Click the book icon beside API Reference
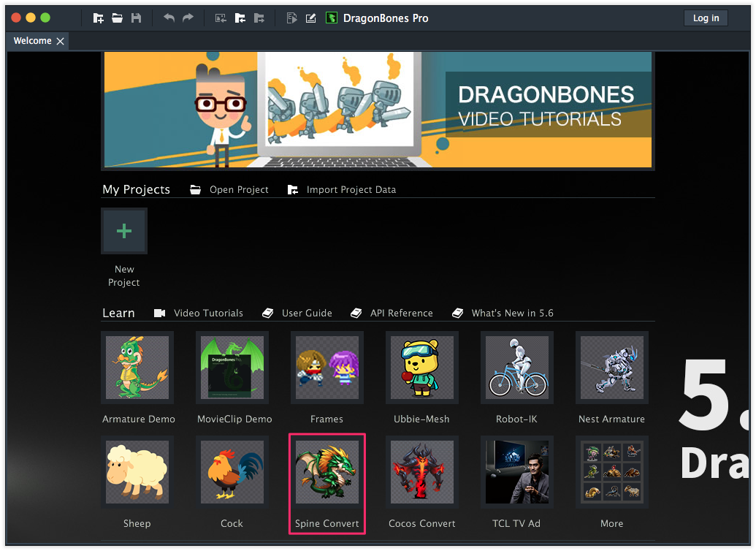756x551 pixels. pyautogui.click(x=356, y=313)
